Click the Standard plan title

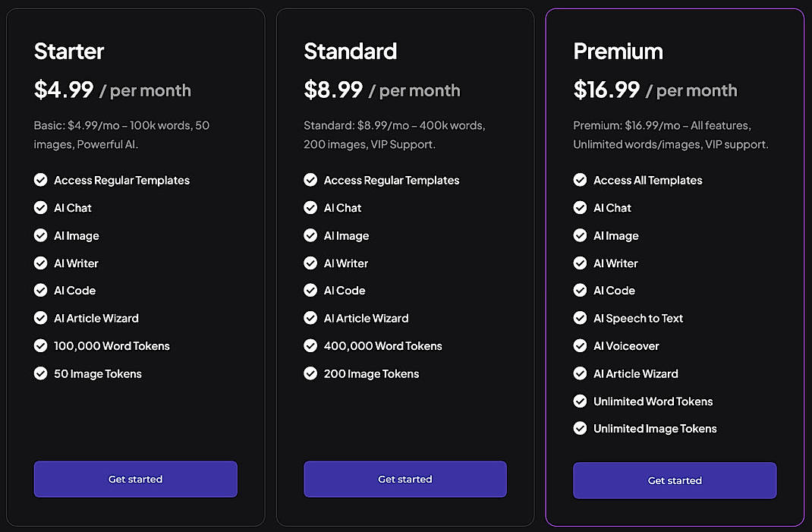[x=351, y=51]
